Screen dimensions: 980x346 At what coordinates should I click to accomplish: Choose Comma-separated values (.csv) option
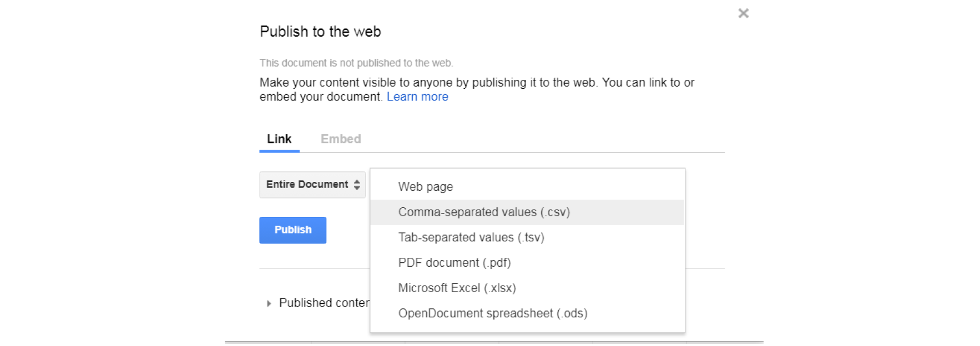[484, 212]
